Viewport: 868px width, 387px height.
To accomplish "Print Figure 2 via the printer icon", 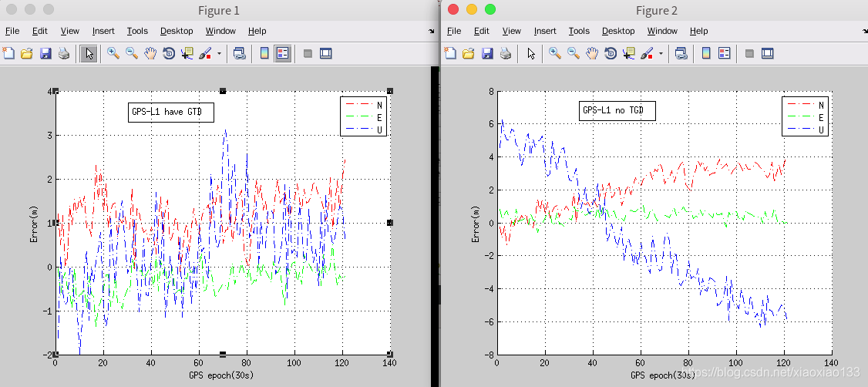I will [506, 53].
